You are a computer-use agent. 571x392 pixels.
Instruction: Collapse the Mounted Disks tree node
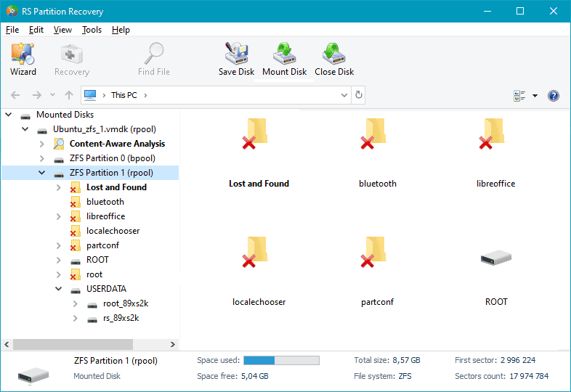pyautogui.click(x=9, y=115)
